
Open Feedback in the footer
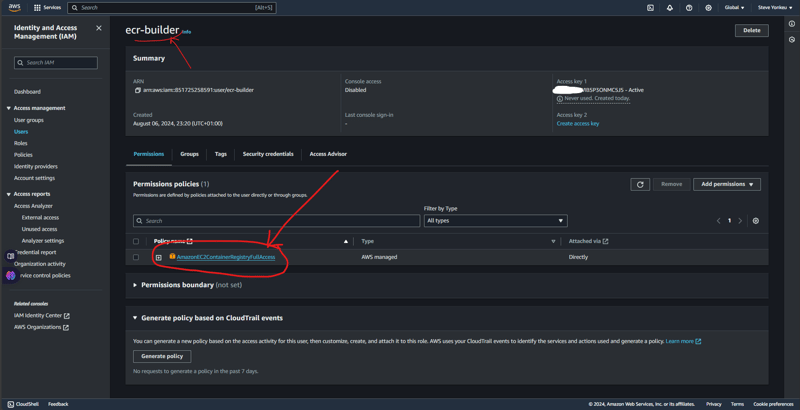58,404
